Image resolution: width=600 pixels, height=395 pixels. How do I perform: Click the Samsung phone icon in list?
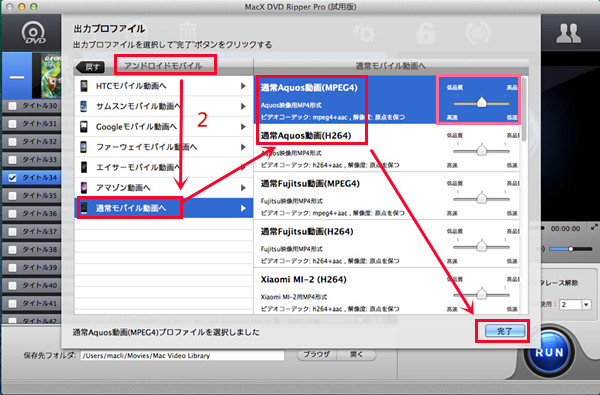[x=84, y=106]
